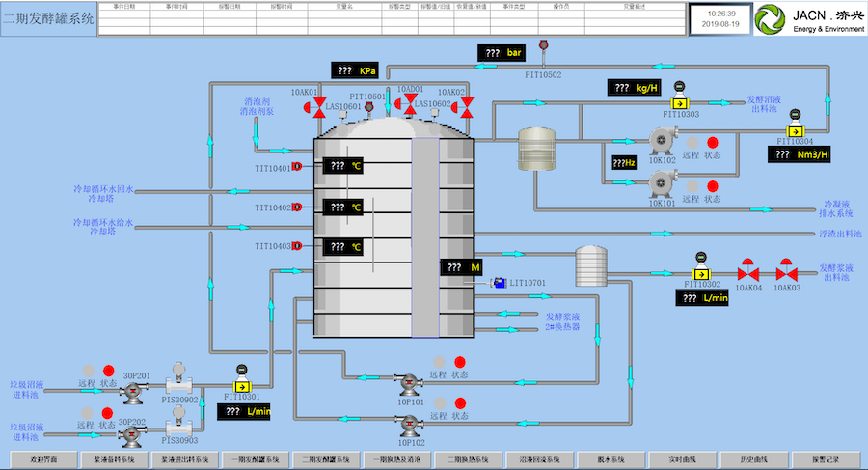The width and height of the screenshot is (868, 470).
Task: Click valve 10AK01 on tank top
Action: tap(315, 107)
